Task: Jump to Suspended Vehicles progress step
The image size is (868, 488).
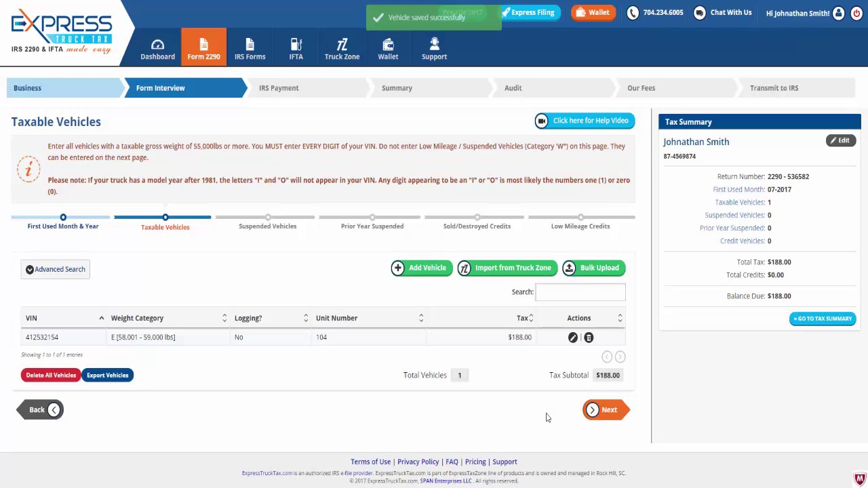Action: point(268,222)
